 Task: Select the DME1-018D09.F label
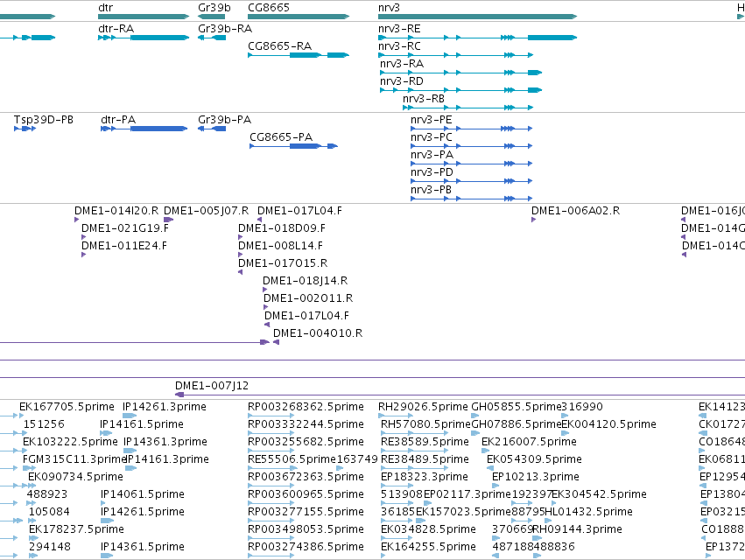pyautogui.click(x=282, y=228)
